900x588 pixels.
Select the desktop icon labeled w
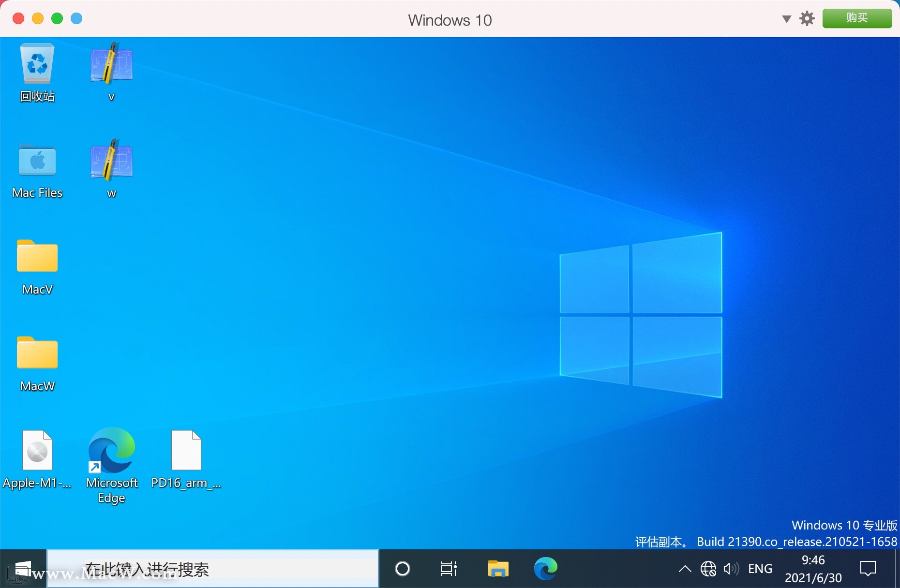coord(111,169)
